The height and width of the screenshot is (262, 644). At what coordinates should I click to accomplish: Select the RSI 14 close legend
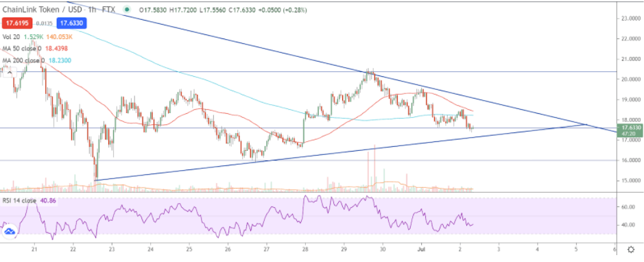(x=20, y=200)
